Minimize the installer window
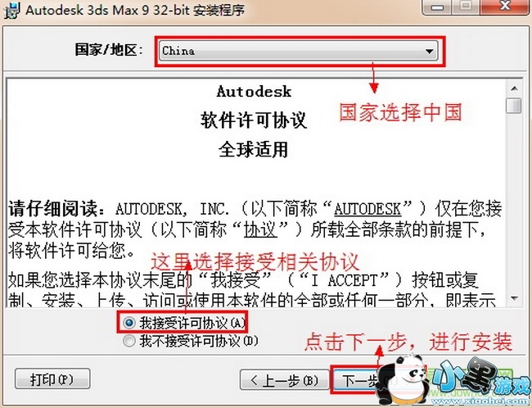 pyautogui.click(x=437, y=7)
